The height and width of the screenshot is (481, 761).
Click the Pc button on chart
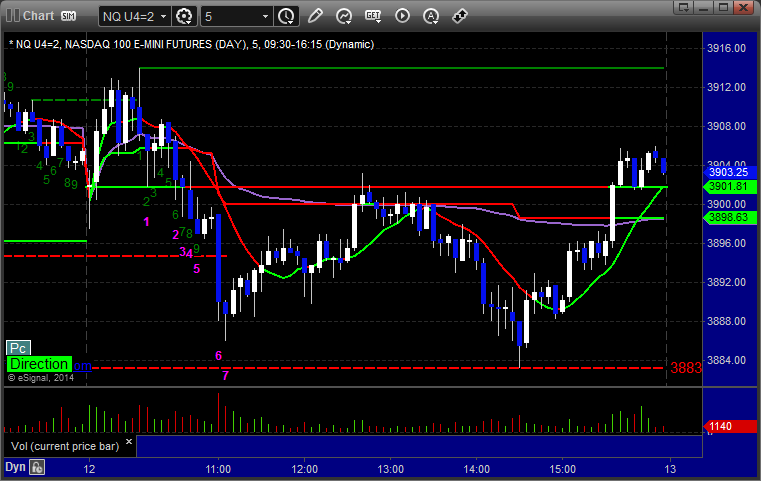pyautogui.click(x=18, y=348)
